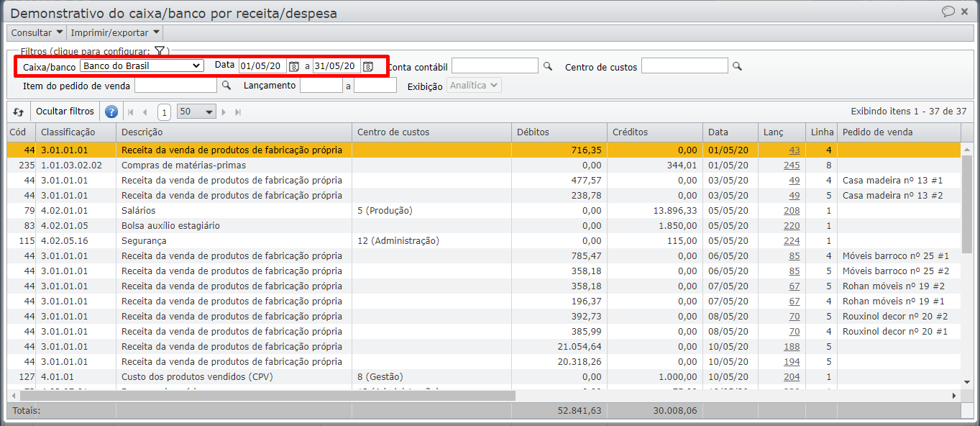Click the Centro de custos search magnifier
Screen dimensions: 980x426
(737, 66)
